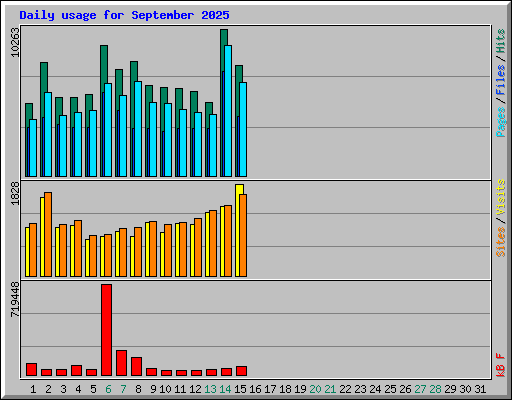Image resolution: width=512 pixels, height=400 pixels.
Task: Click the green Hits legend text
Action: coord(500,41)
